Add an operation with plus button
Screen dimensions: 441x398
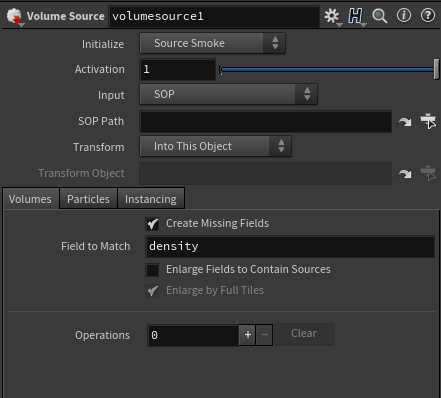(x=247, y=335)
